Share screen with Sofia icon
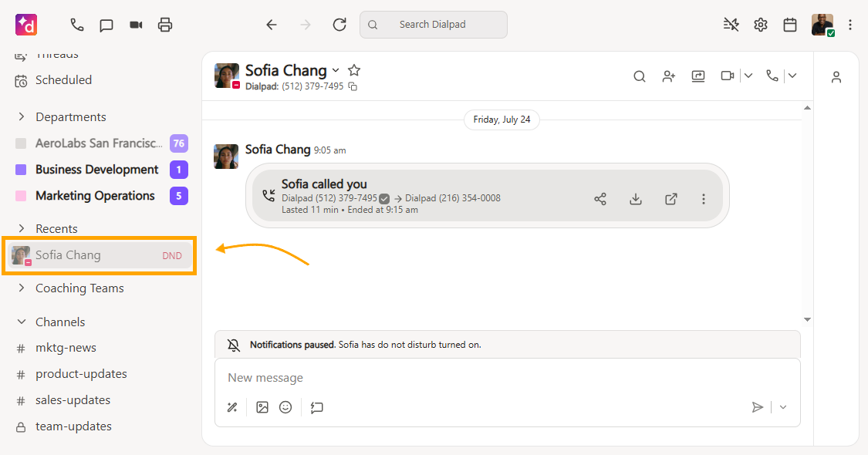 click(x=698, y=76)
